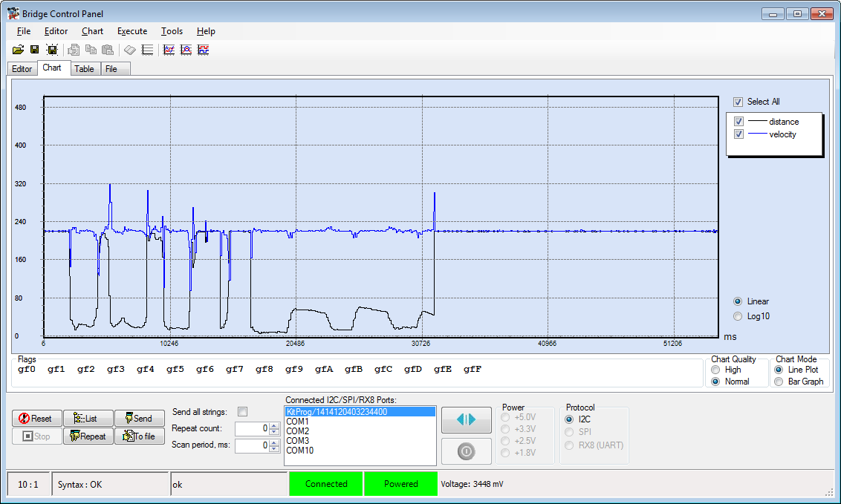841x504 pixels.
Task: Click the ruled lines list toolbar icon
Action: pyautogui.click(x=147, y=50)
